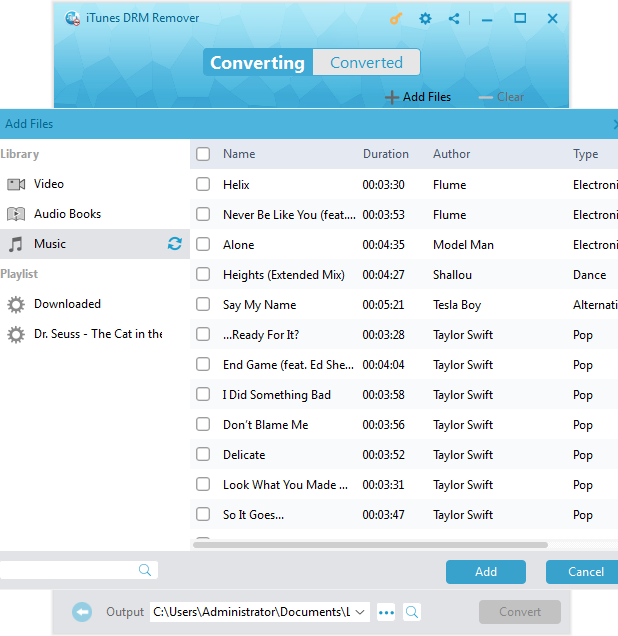Switch to the Converted tab

tap(366, 62)
